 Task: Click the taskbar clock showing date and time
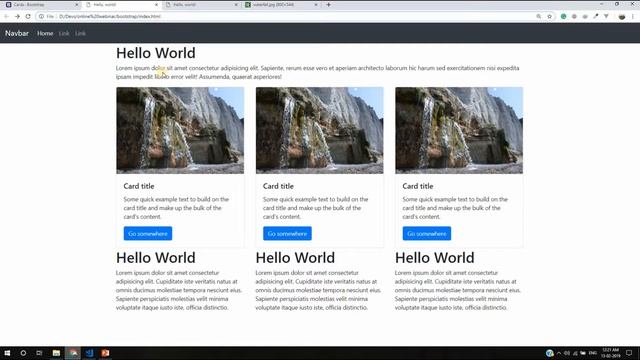click(x=611, y=353)
